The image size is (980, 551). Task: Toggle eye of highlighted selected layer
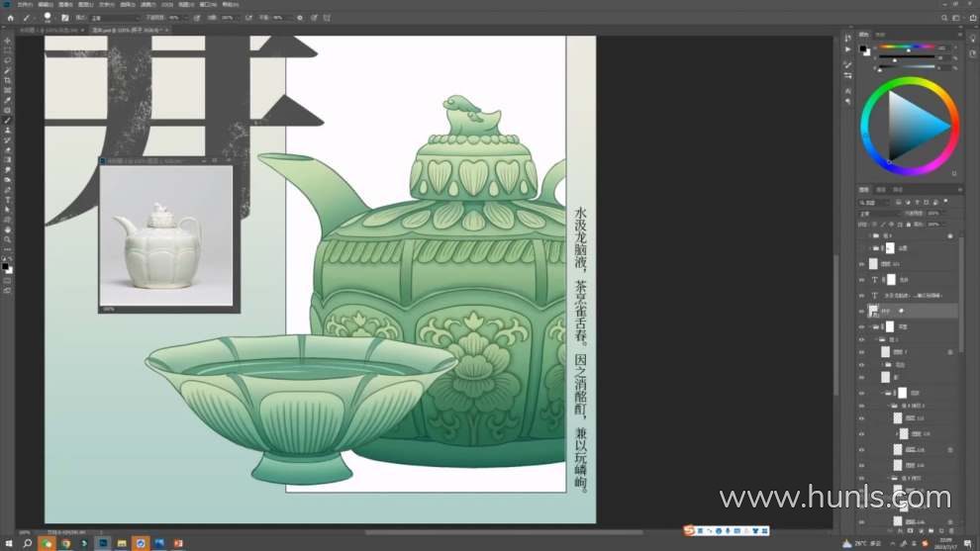click(x=862, y=311)
